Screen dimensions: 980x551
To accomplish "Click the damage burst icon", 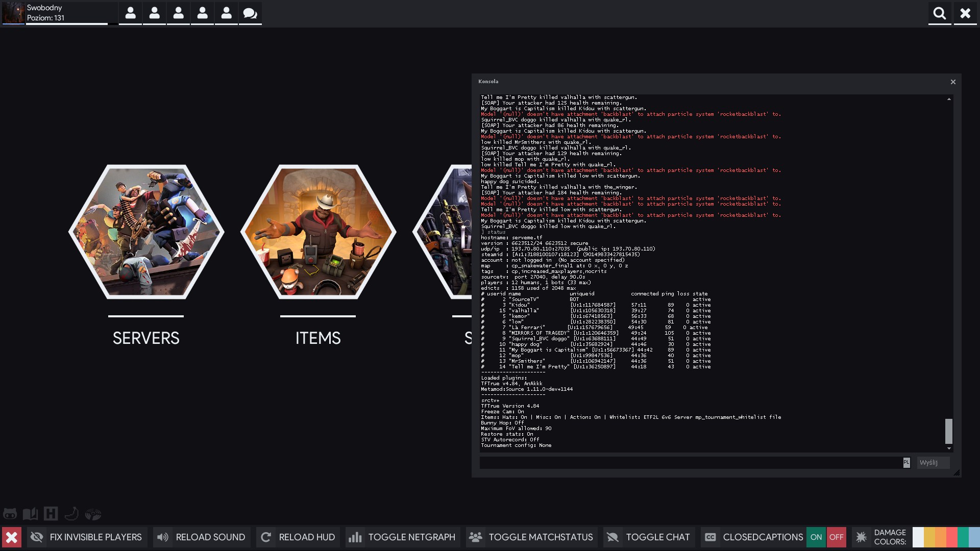I will click(861, 537).
